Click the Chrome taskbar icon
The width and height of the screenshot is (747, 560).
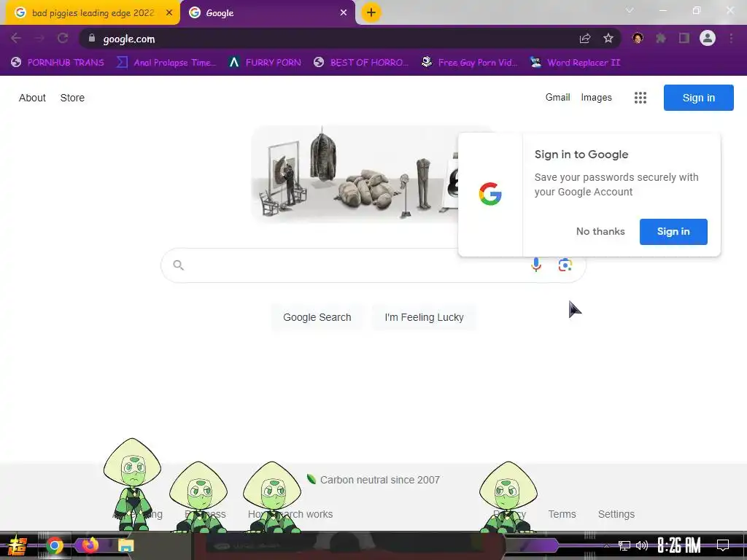pyautogui.click(x=55, y=545)
